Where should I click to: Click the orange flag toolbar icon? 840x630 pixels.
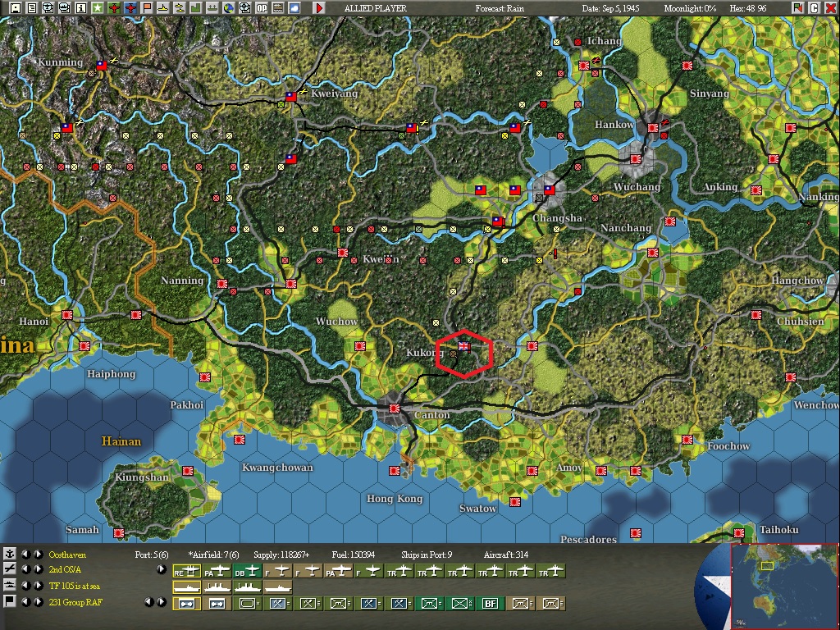point(147,8)
